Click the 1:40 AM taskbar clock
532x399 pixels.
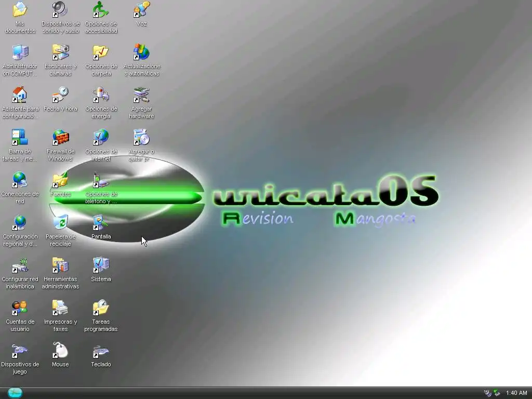coord(516,393)
